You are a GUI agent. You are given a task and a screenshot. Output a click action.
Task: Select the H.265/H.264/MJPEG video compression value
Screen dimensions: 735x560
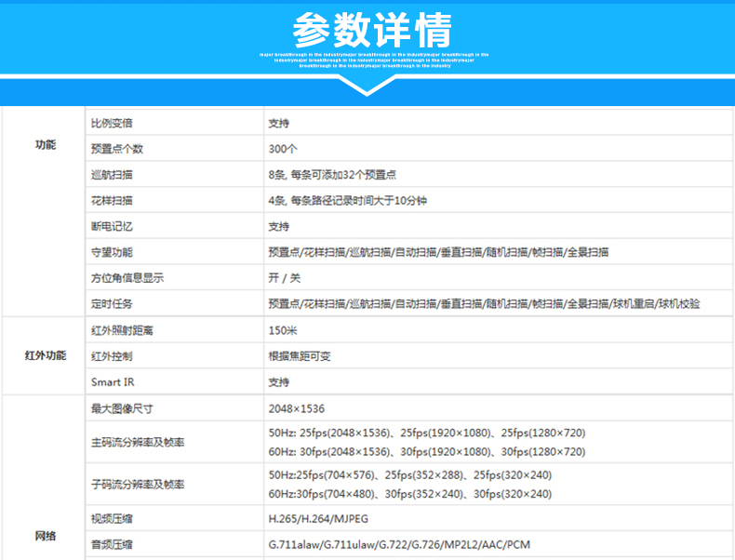pyautogui.click(x=312, y=519)
